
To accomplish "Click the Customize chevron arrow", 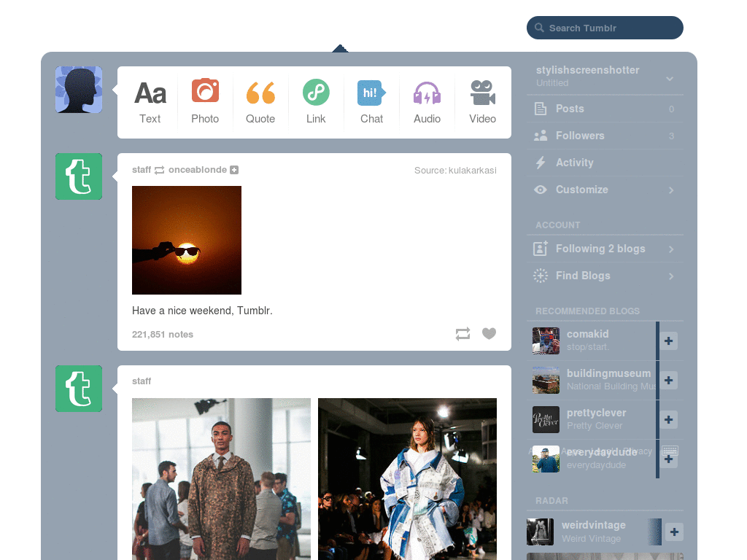I will click(x=671, y=190).
